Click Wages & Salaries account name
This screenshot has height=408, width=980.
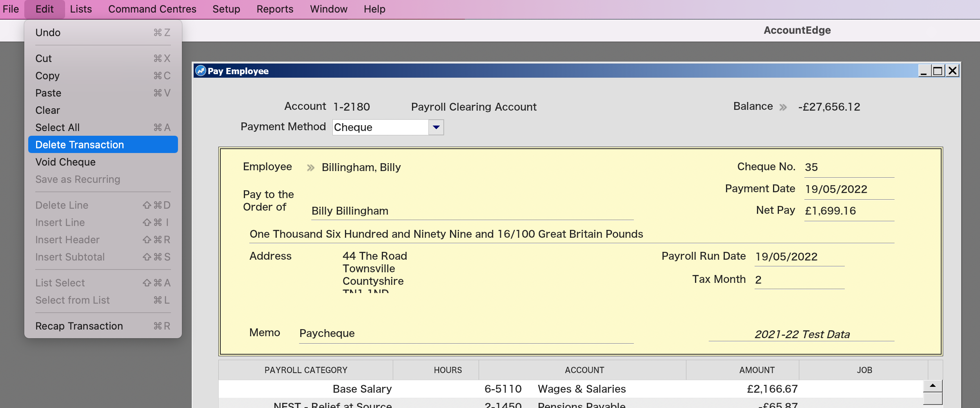pyautogui.click(x=582, y=389)
